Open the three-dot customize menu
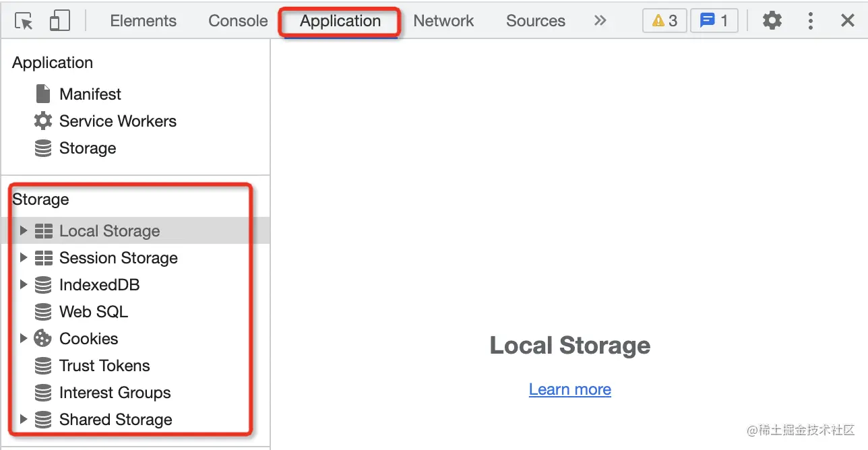 811,21
